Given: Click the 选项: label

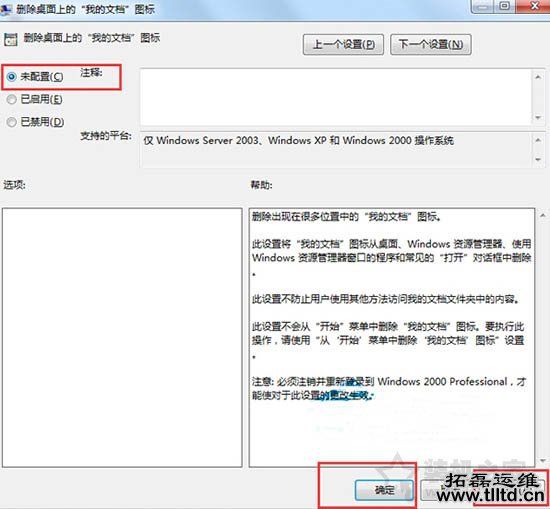Looking at the screenshot, I should tap(14, 185).
